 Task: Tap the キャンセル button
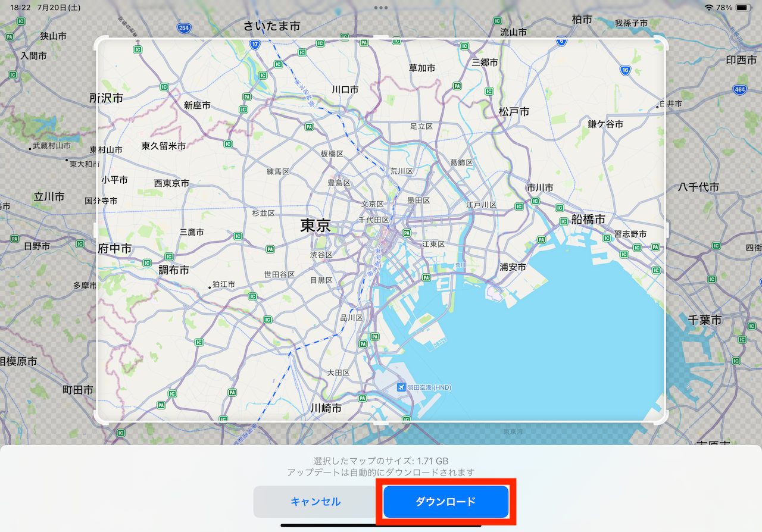point(316,502)
